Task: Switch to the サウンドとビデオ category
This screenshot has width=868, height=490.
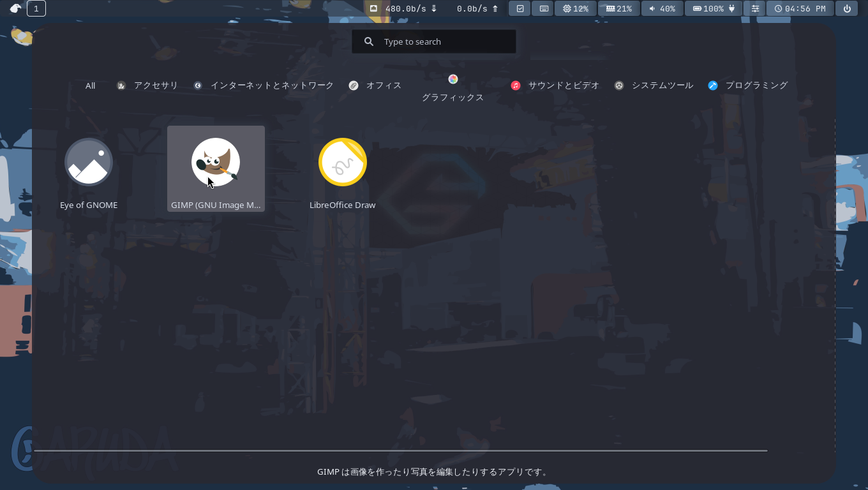Action: (555, 85)
